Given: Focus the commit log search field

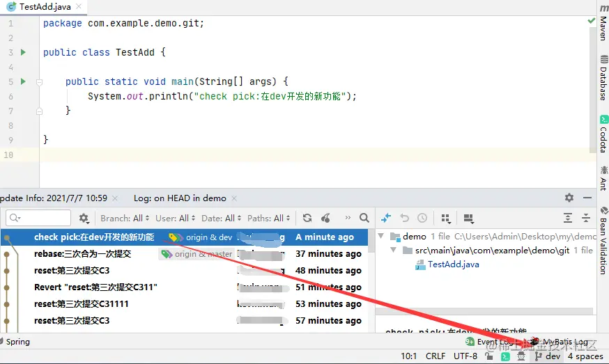Looking at the screenshot, I should click(x=38, y=218).
